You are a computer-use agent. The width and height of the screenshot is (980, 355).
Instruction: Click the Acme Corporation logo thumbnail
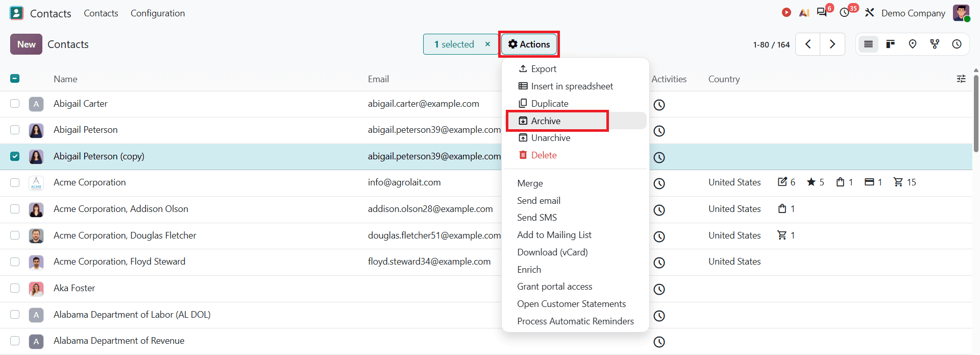[x=36, y=183]
